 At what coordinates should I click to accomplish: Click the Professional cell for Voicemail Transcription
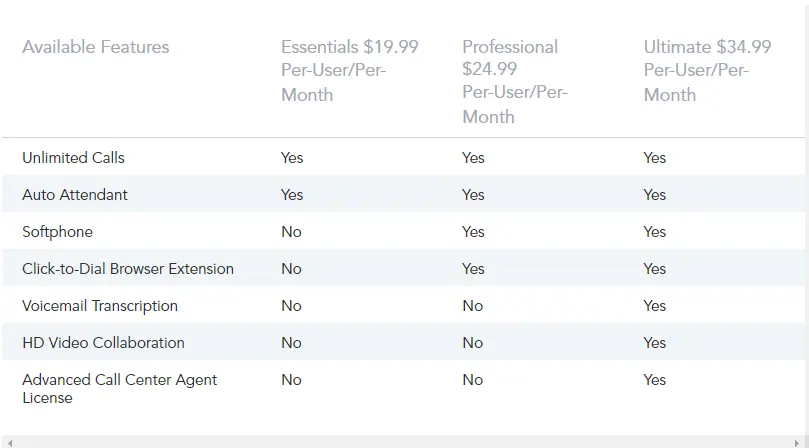tap(472, 306)
